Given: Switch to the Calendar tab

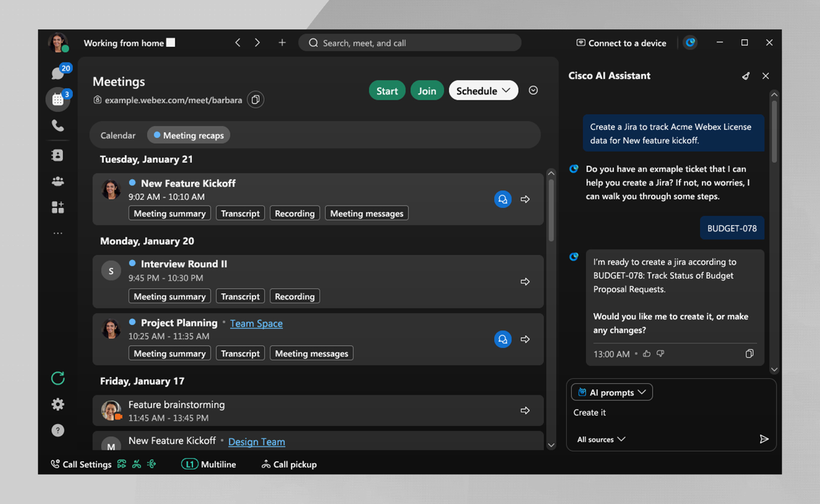Looking at the screenshot, I should coord(118,135).
